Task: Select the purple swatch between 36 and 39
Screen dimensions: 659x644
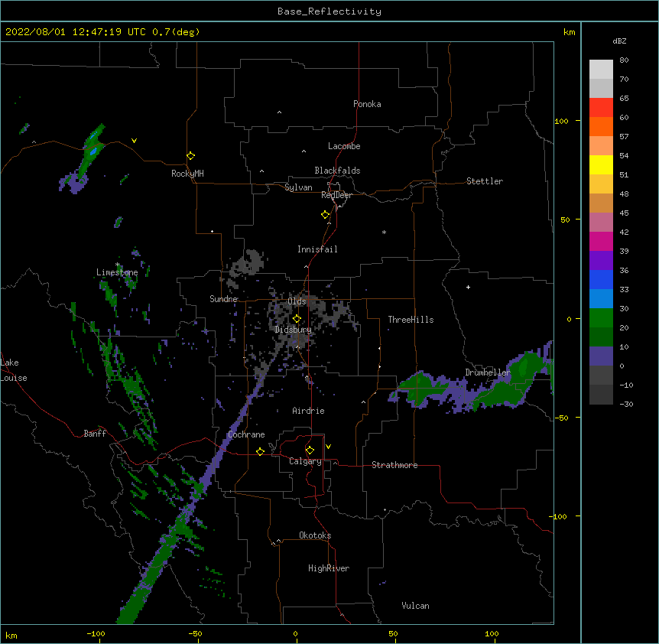Action: pyautogui.click(x=601, y=260)
